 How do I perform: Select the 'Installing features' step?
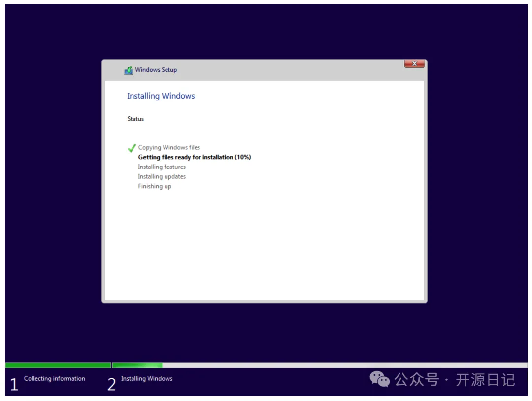tap(162, 167)
